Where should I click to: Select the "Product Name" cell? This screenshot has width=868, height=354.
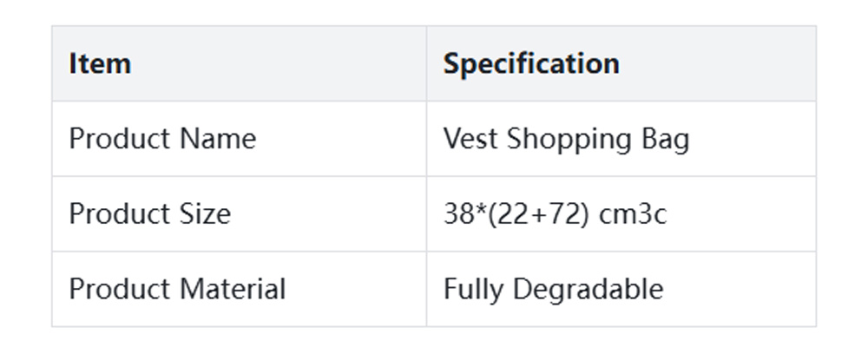point(162,139)
